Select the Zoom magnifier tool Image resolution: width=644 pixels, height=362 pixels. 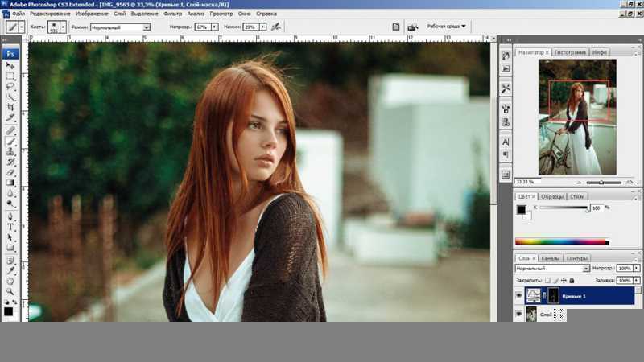pos(10,291)
